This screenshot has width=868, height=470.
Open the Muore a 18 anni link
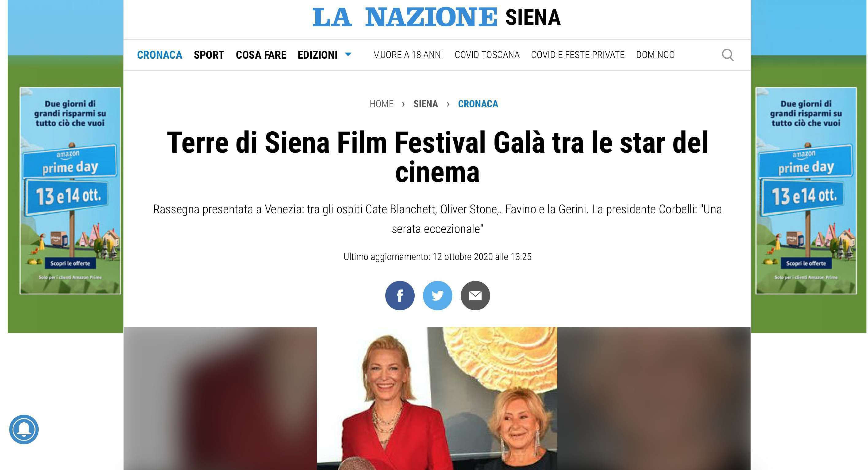[408, 55]
